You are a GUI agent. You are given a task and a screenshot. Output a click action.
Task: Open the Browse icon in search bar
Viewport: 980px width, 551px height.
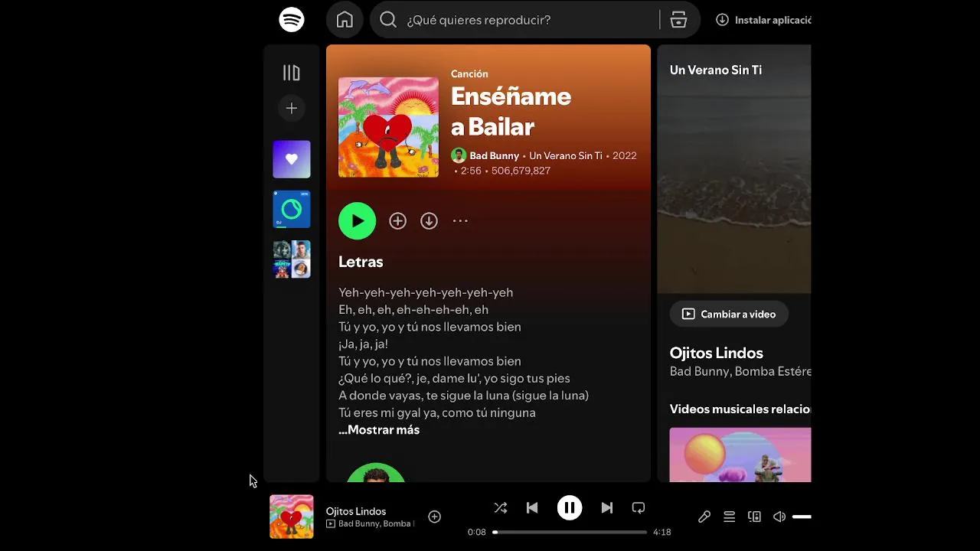(678, 20)
